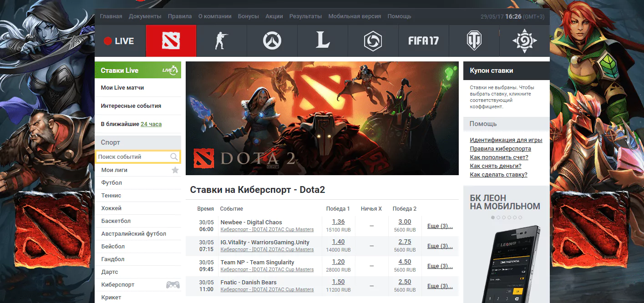Bet on Team NP win at 1.20

(338, 262)
